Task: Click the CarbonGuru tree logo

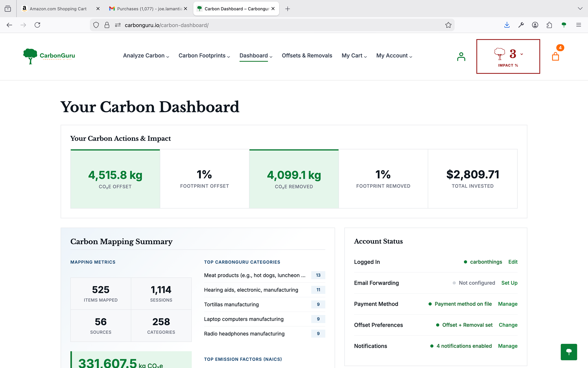Action: (30, 56)
